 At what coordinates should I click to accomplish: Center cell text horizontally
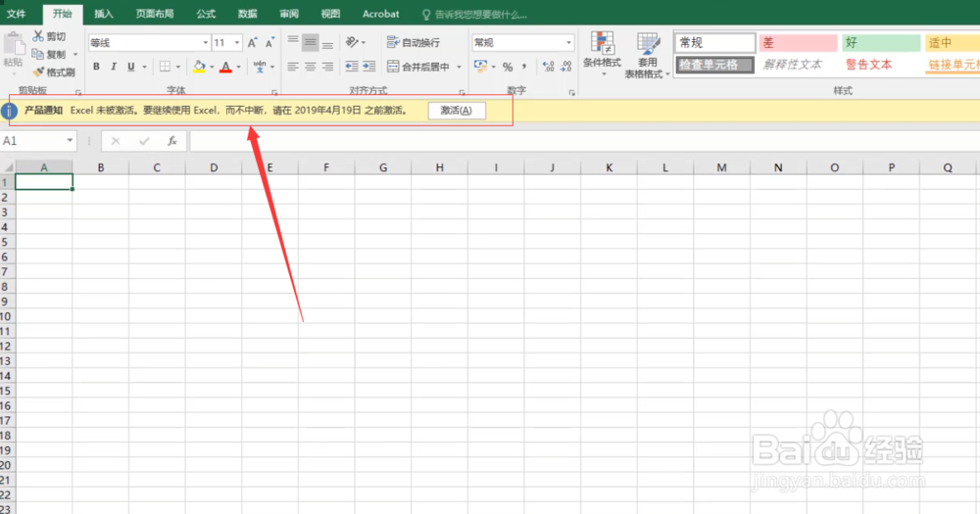tap(310, 67)
